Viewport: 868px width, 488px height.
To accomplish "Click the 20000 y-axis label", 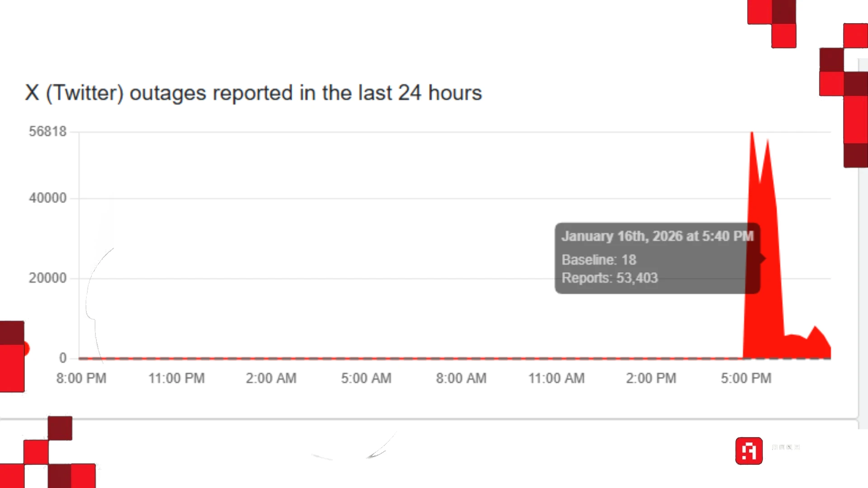I will tap(47, 278).
